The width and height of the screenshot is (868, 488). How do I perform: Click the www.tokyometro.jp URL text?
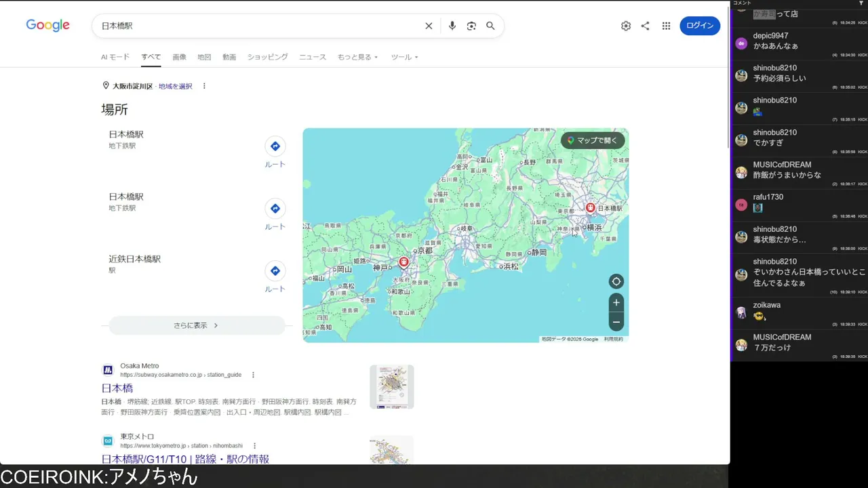tap(182, 446)
